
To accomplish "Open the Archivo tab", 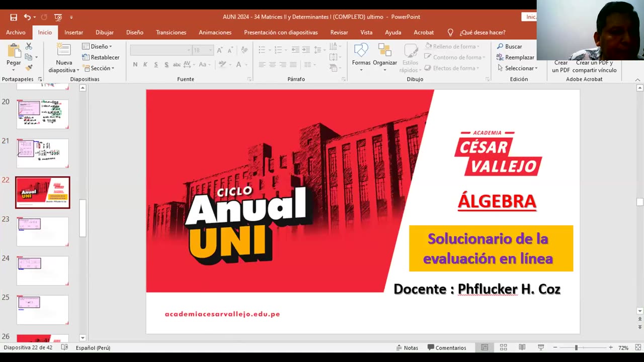I will 16,32.
